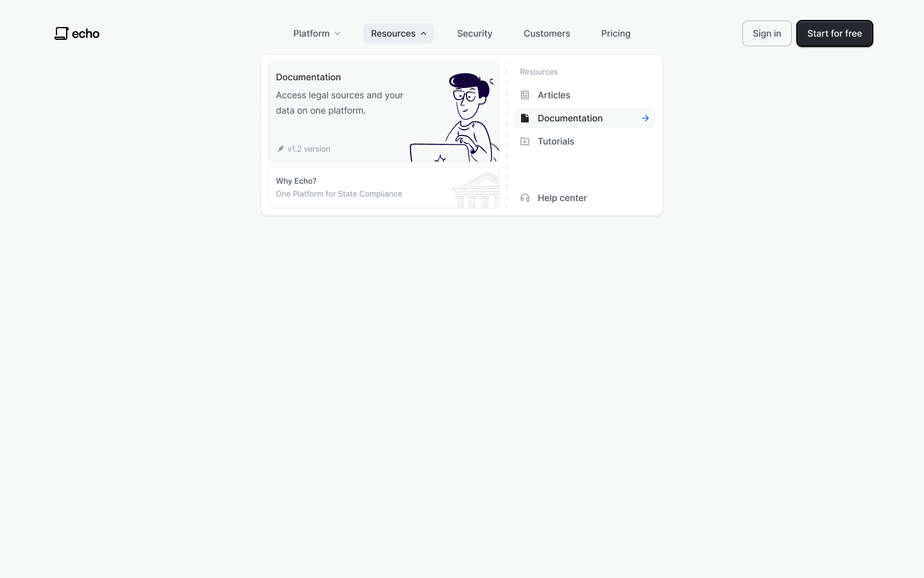The image size is (924, 578).
Task: Expand the Platform dropdown menu
Action: click(317, 33)
